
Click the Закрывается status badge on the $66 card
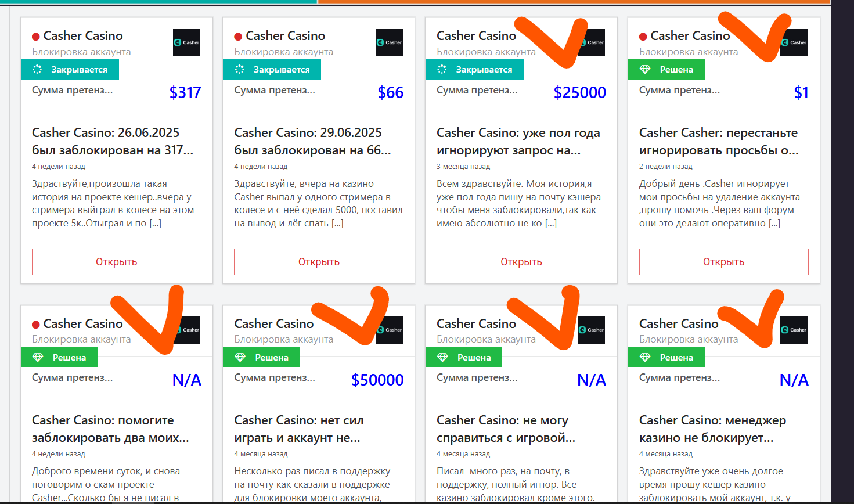click(x=272, y=70)
